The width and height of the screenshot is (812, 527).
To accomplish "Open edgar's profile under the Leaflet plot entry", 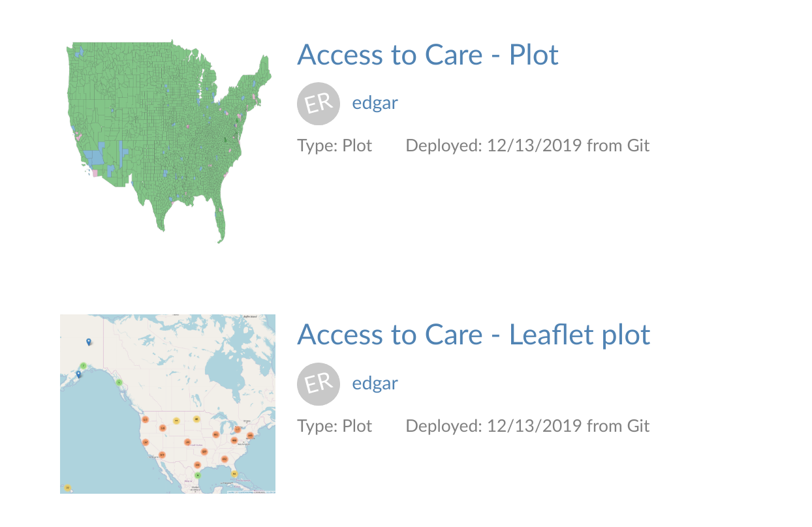I will tap(375, 383).
